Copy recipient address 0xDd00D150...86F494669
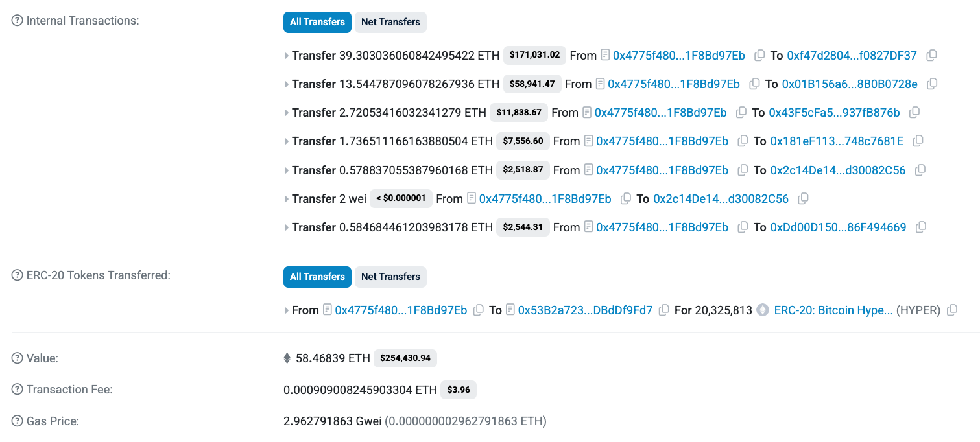This screenshot has height=442, width=980. [x=920, y=227]
